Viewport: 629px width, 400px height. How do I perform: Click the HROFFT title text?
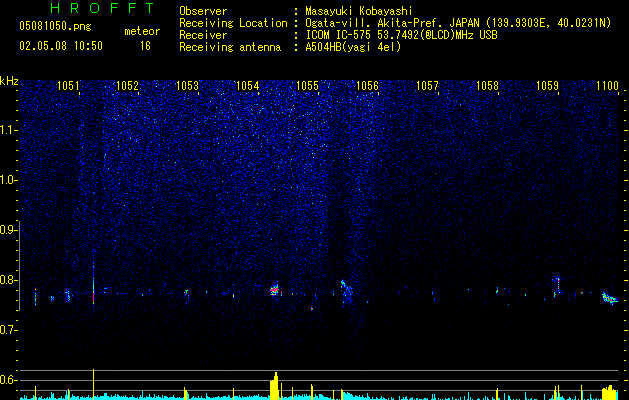point(102,8)
